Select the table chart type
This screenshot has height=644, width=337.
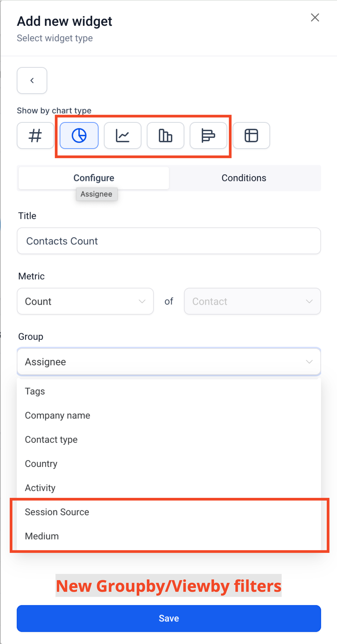tap(251, 135)
